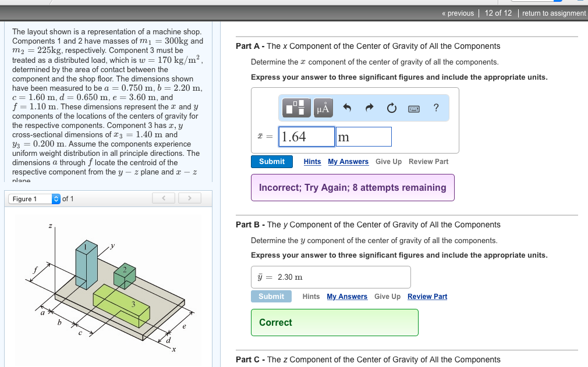The width and height of the screenshot is (588, 367).
Task: Undo the last answer edit
Action: (x=347, y=108)
